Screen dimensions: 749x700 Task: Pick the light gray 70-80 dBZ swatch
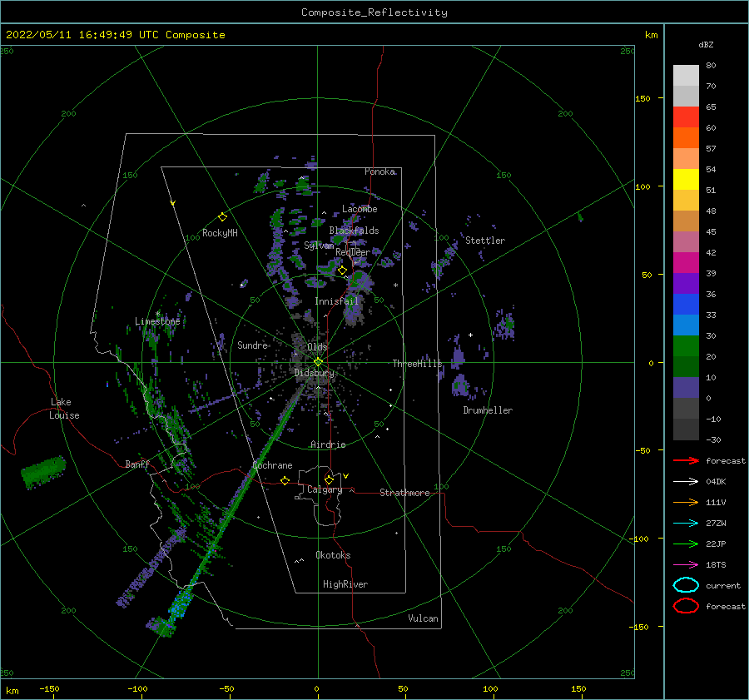(x=686, y=76)
